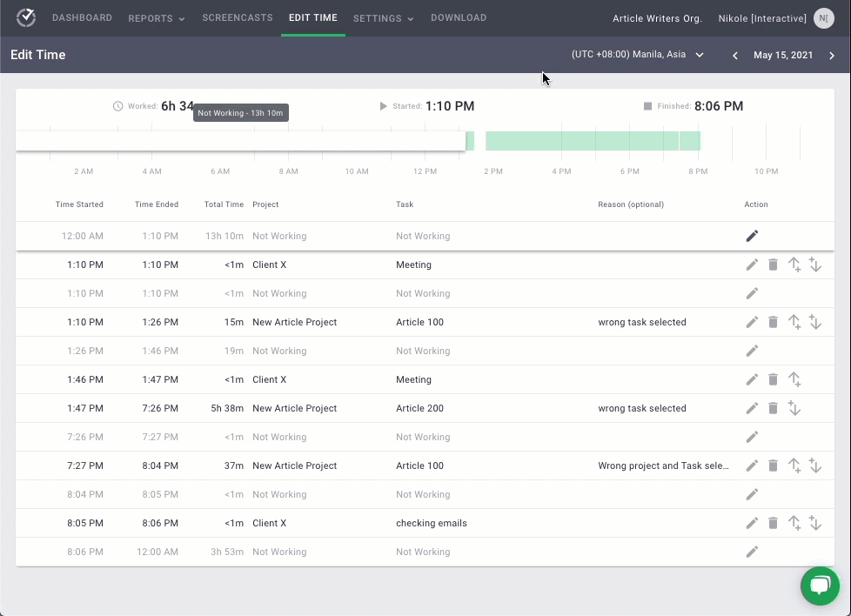Image resolution: width=851 pixels, height=616 pixels.
Task: Click the 3h 53m total time cell
Action: [227, 552]
